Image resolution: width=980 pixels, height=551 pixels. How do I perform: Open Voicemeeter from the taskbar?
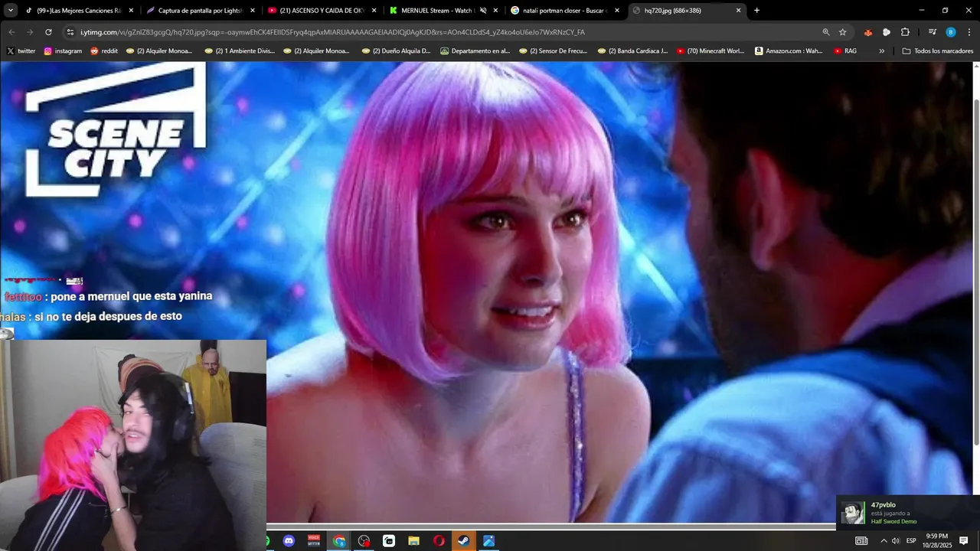click(x=314, y=541)
